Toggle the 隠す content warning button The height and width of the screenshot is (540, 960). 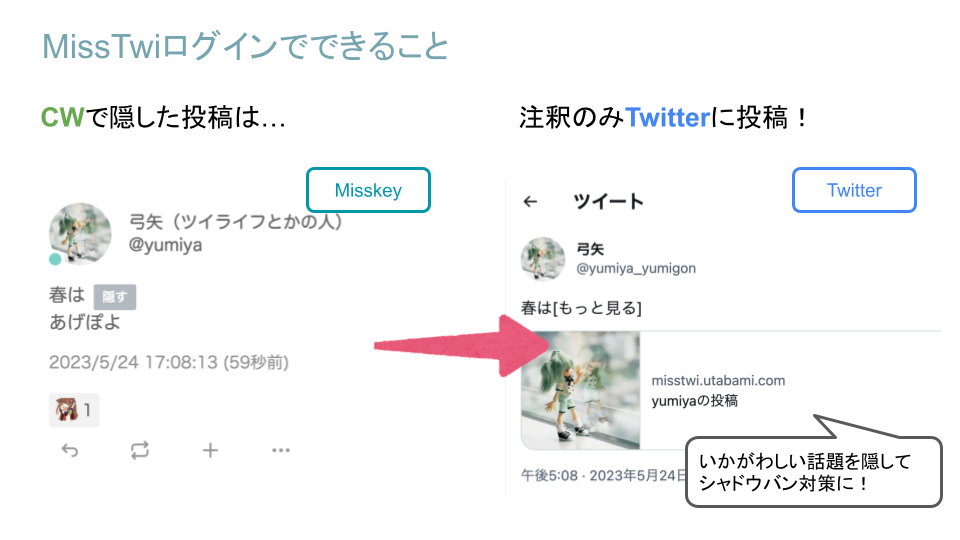pos(114,297)
